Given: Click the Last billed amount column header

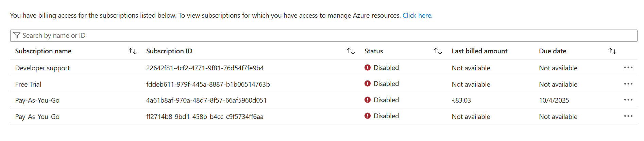Looking at the screenshot, I should (479, 51).
